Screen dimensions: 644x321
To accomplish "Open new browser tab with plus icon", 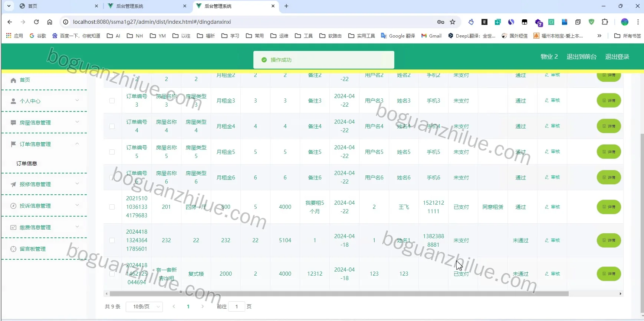I will point(286,6).
